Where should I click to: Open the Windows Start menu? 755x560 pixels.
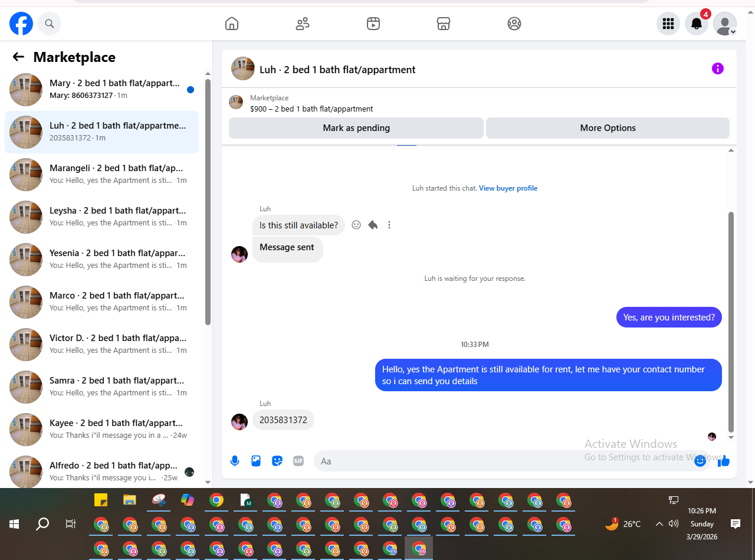coord(14,524)
